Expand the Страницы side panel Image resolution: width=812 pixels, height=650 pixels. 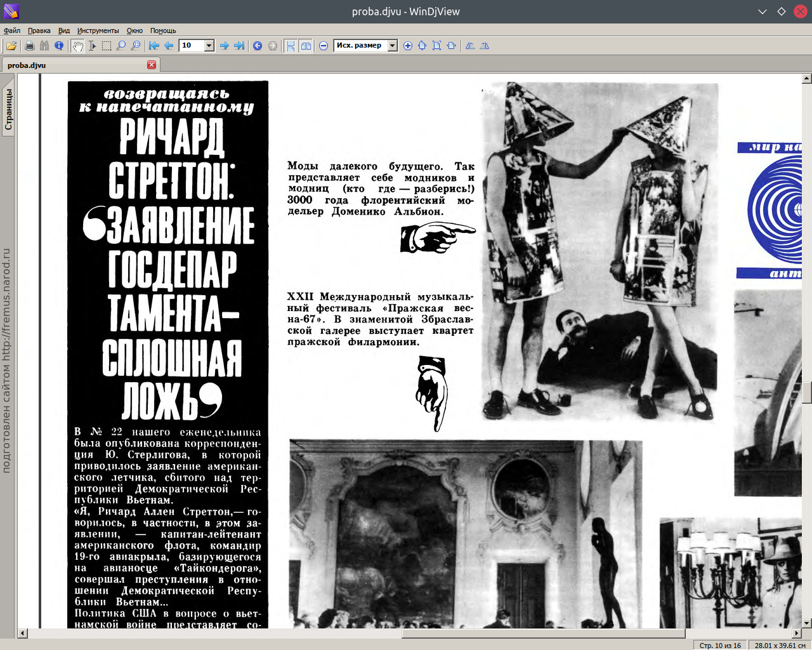(x=8, y=110)
